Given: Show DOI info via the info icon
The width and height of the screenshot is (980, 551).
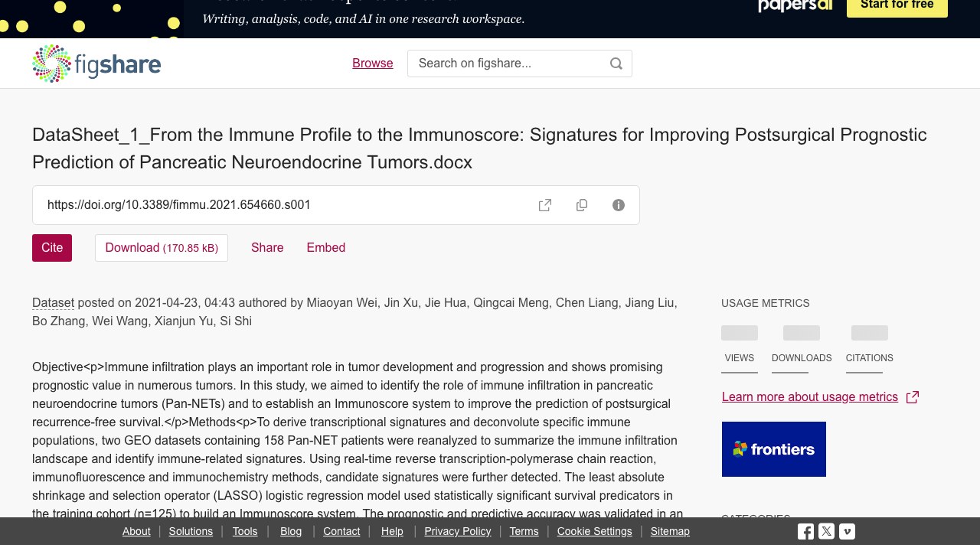Looking at the screenshot, I should coord(619,205).
